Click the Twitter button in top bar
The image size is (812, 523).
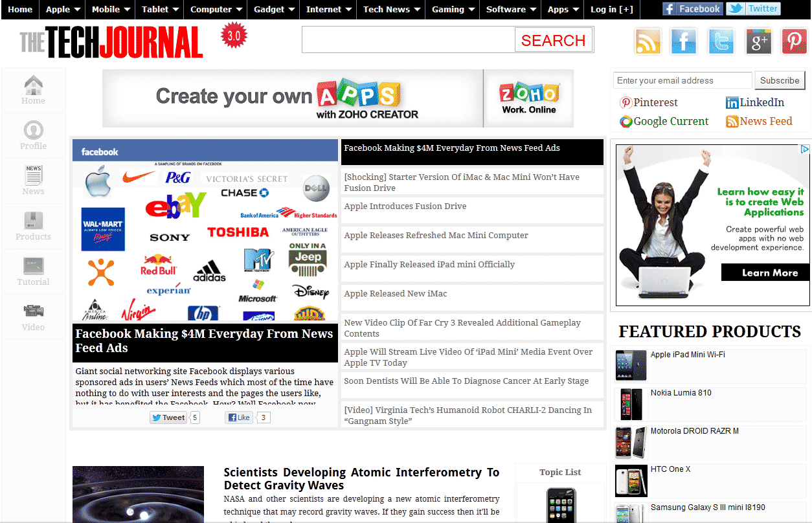[753, 9]
